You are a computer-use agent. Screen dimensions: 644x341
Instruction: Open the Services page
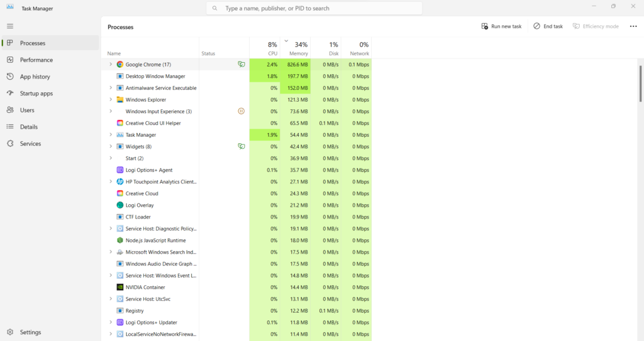pos(50,144)
